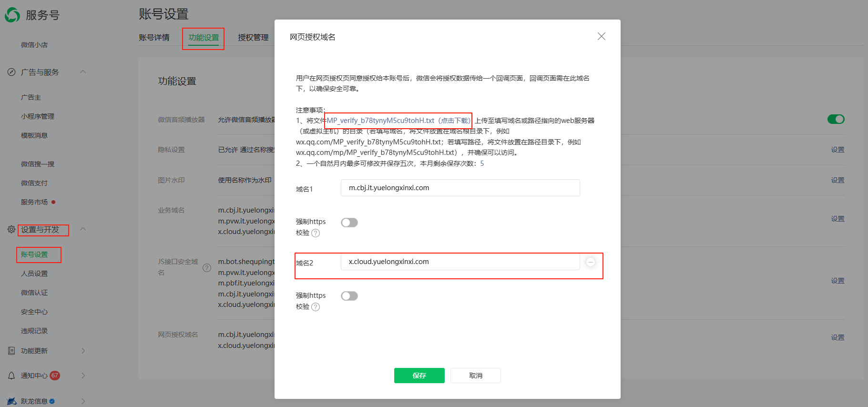Image resolution: width=868 pixels, height=407 pixels.
Task: Click the WeChat 服务号 logo
Action: pos(12,15)
